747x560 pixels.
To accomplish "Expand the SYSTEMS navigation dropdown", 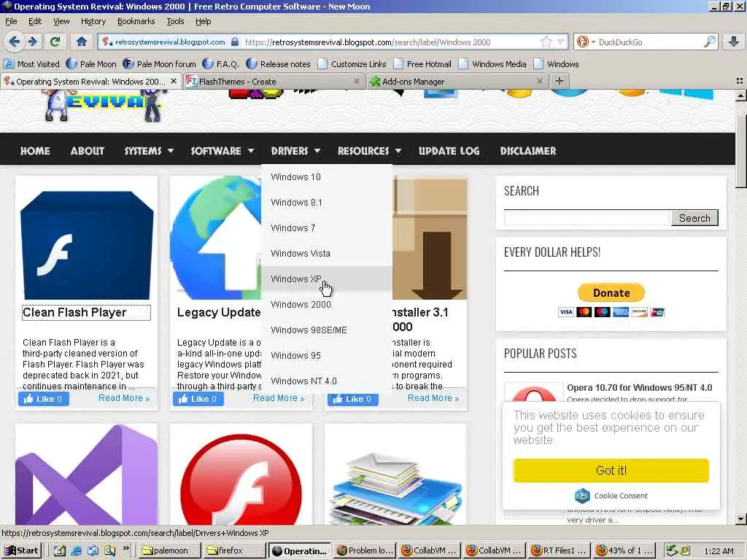I will (x=149, y=151).
